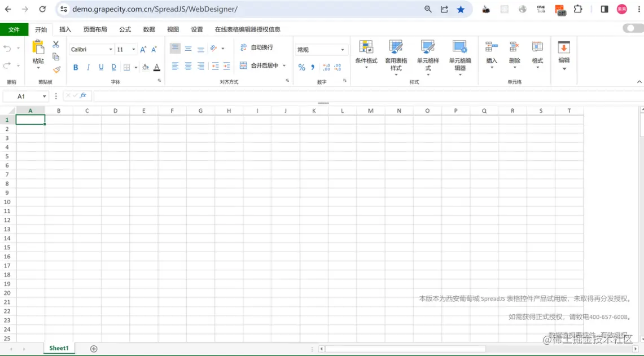Click Wrap Text (自动换行) button
Viewport: 644px width, 356px height.
257,47
